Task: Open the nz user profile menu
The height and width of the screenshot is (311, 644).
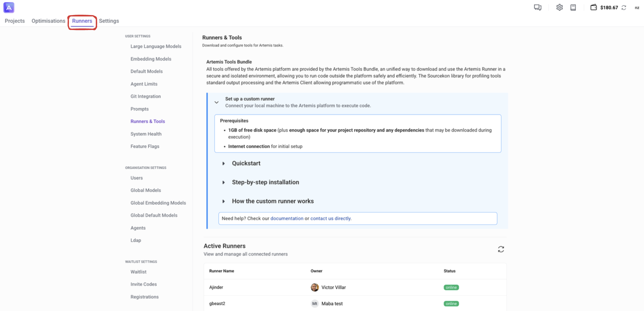Action: tap(637, 8)
